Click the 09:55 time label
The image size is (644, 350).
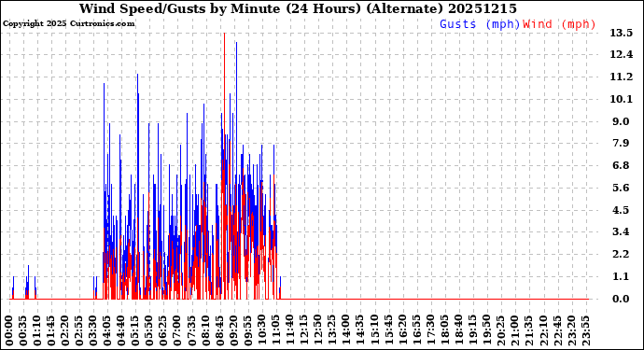(247, 331)
